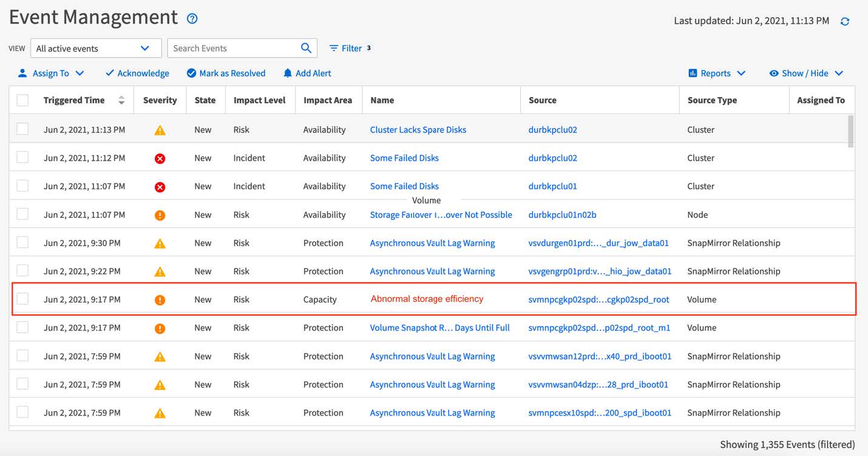Screen dimensions: 868x456
Task: Click the red critical icon for durbkpclu01
Action: pyautogui.click(x=160, y=187)
